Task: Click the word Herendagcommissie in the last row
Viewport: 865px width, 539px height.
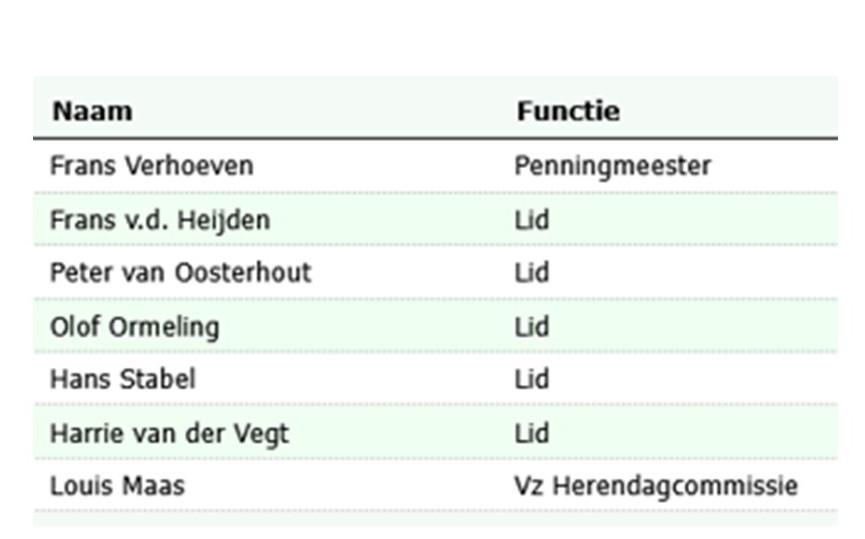Action: pyautogui.click(x=675, y=487)
